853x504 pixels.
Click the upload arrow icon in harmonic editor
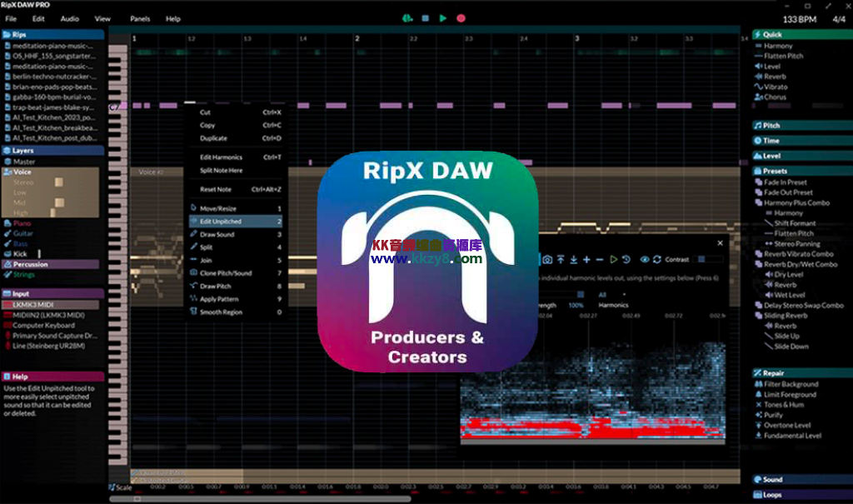[561, 260]
